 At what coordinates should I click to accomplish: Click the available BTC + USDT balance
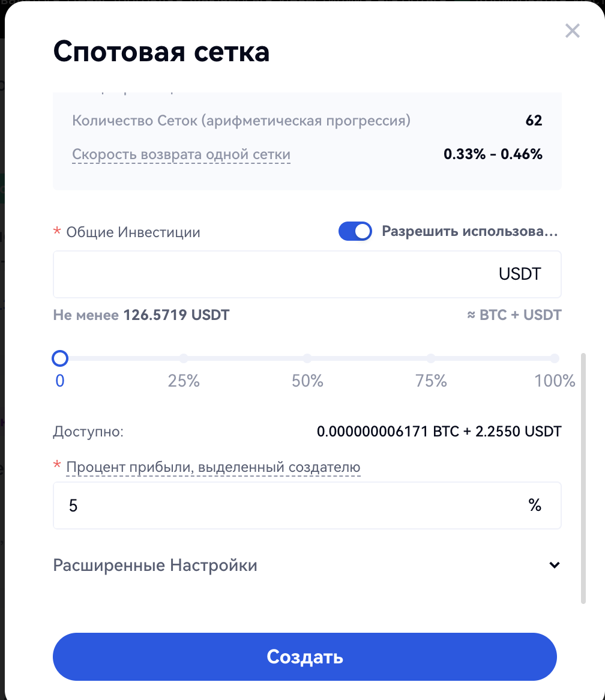(x=439, y=431)
